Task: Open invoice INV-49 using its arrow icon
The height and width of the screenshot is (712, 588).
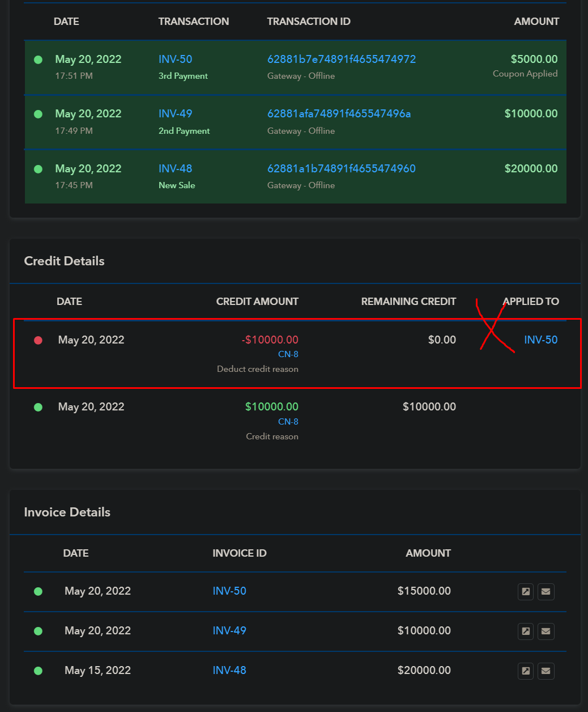Action: click(526, 631)
